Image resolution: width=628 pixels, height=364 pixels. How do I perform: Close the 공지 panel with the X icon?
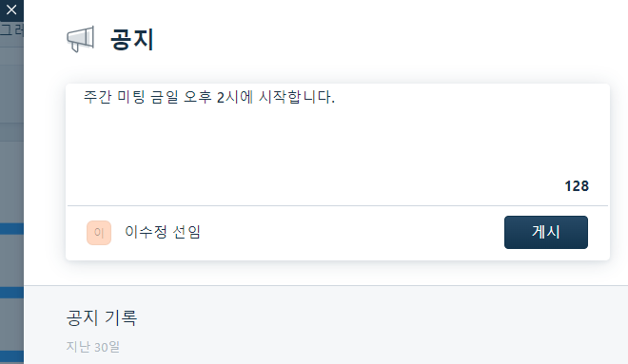coord(11,10)
